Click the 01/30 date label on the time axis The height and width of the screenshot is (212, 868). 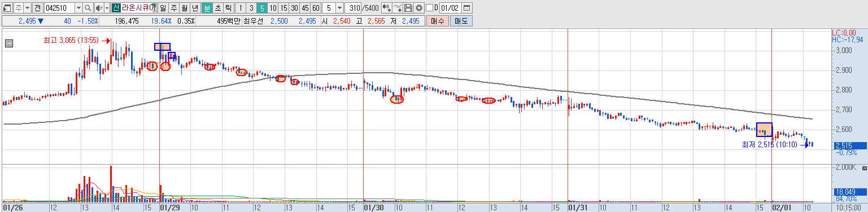(373, 207)
